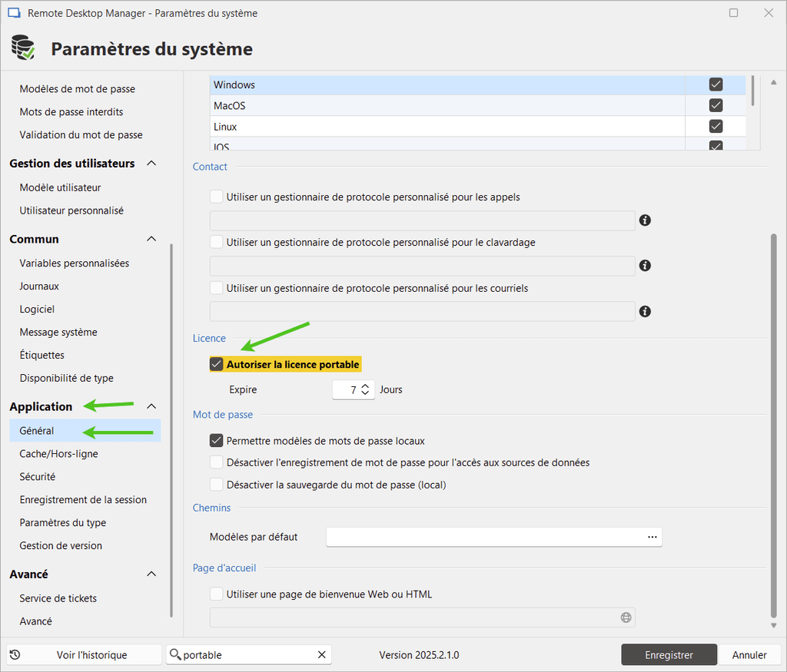The width and height of the screenshot is (787, 672).
Task: Enable Désactiver la sauvegarde du mot de passe (local)
Action: point(217,485)
